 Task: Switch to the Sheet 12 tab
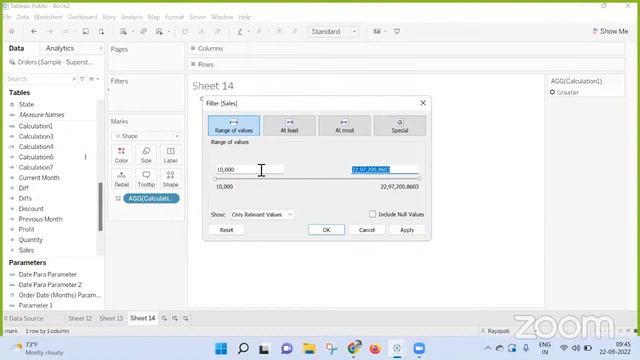click(80, 318)
